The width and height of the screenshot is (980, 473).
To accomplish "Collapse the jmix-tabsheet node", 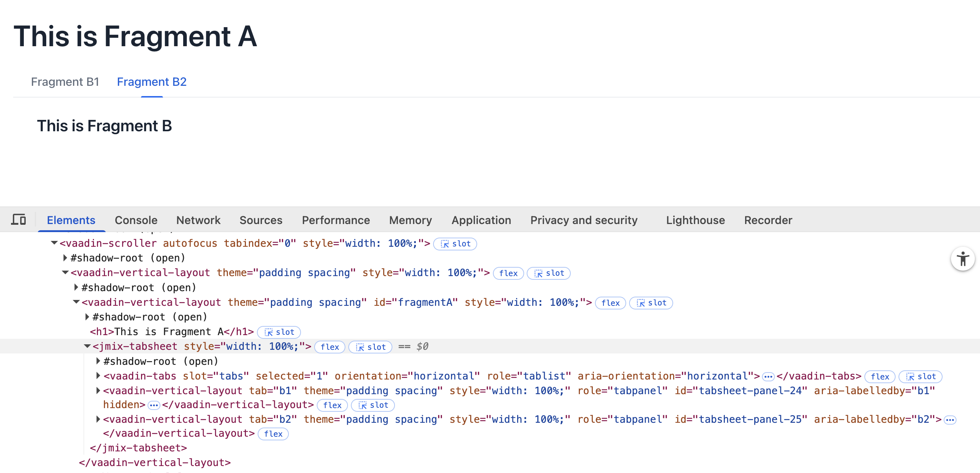I will point(87,346).
